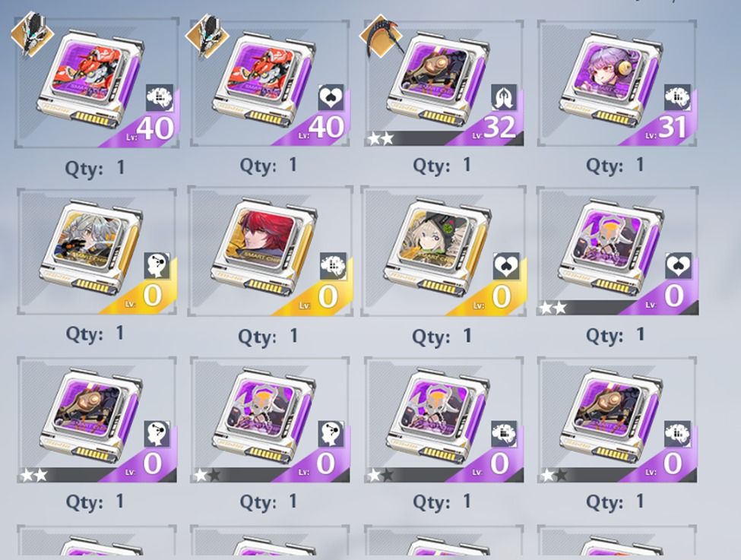Viewport: 741px width, 560px height.
Task: Click the equipped scythe badge on level 32 chip
Action: click(381, 36)
